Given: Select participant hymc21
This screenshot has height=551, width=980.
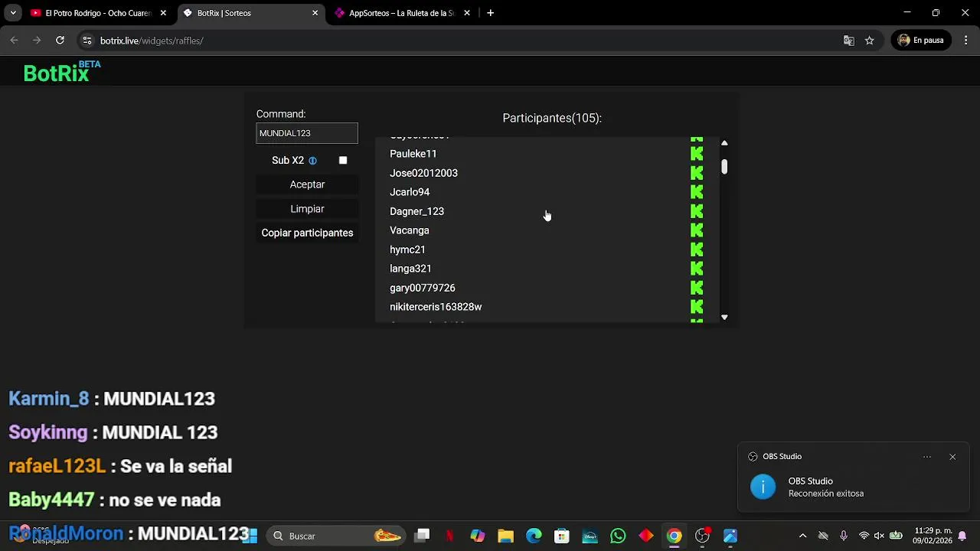Looking at the screenshot, I should pyautogui.click(x=407, y=249).
